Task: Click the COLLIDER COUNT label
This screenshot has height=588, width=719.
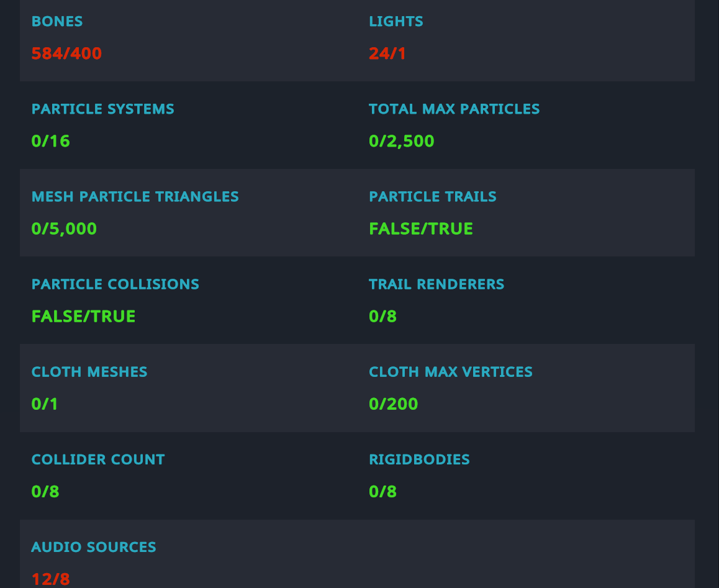Action: 98,459
